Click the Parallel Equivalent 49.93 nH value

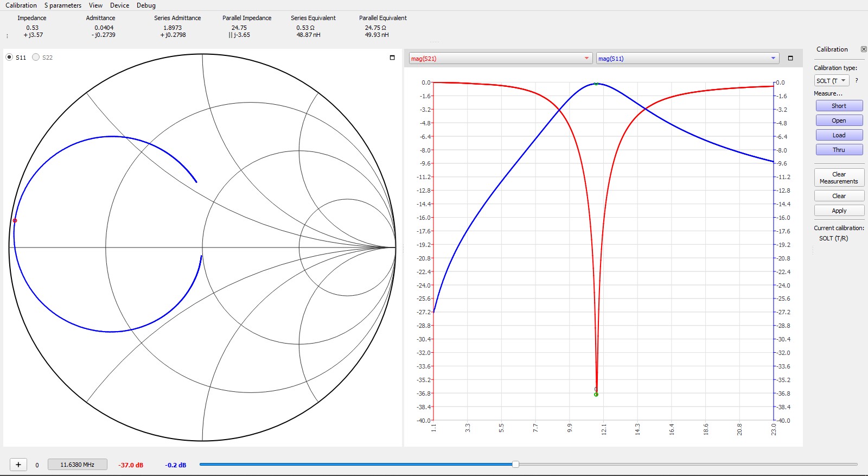[376, 35]
